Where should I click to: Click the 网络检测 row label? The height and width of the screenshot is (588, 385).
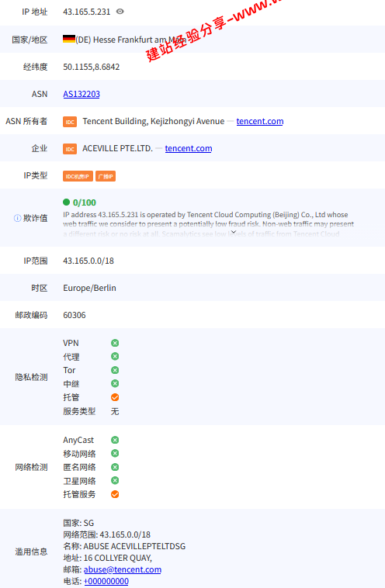pos(31,467)
